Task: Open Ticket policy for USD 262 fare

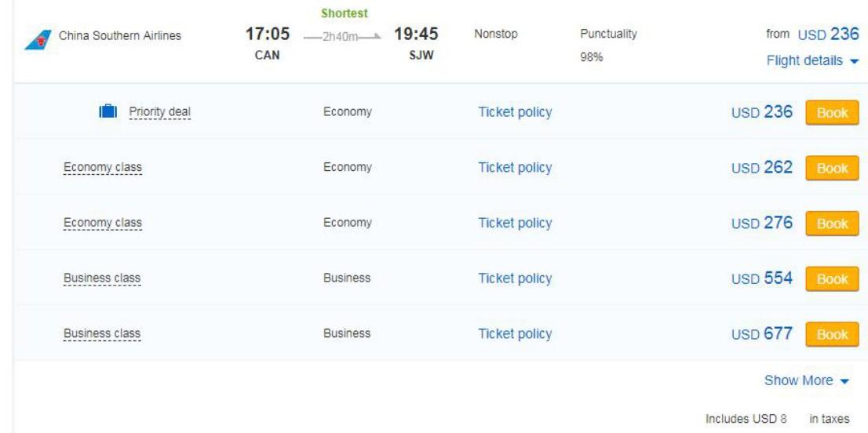Action: [x=515, y=168]
